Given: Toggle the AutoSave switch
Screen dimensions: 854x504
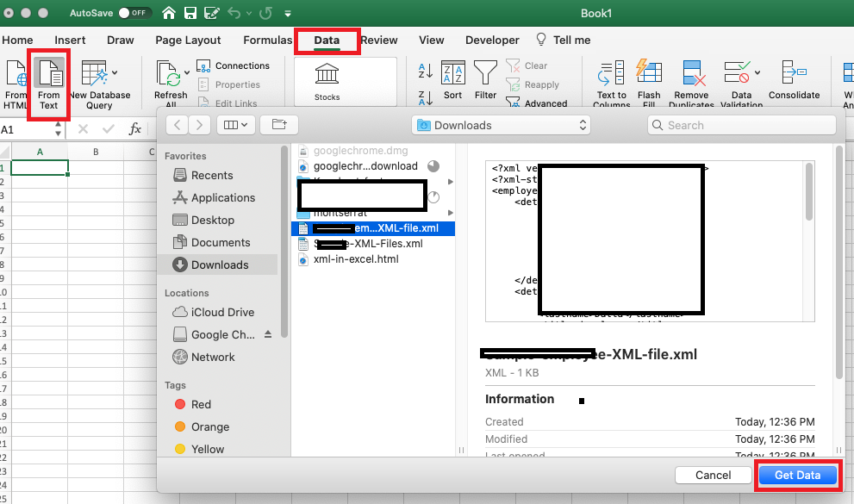Looking at the screenshot, I should [134, 13].
